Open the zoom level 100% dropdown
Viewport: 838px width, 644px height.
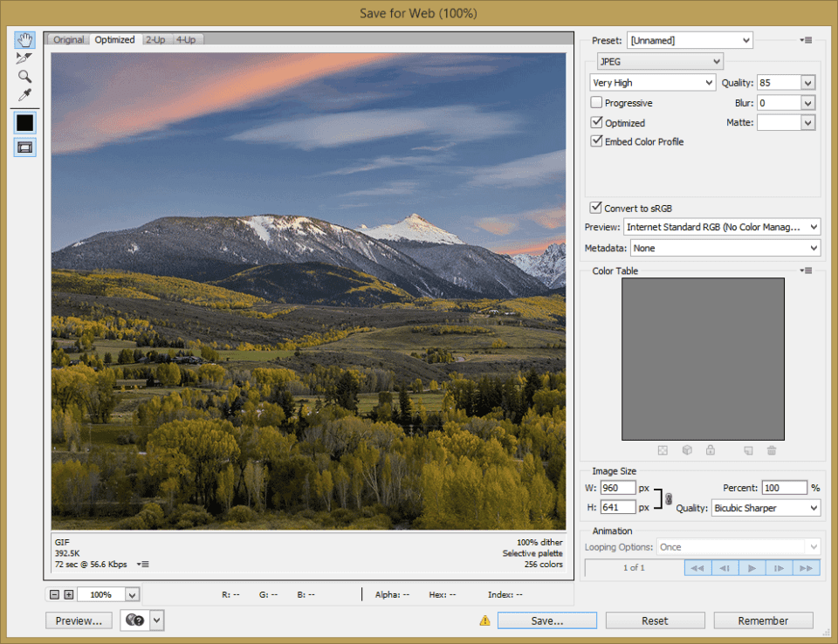132,594
